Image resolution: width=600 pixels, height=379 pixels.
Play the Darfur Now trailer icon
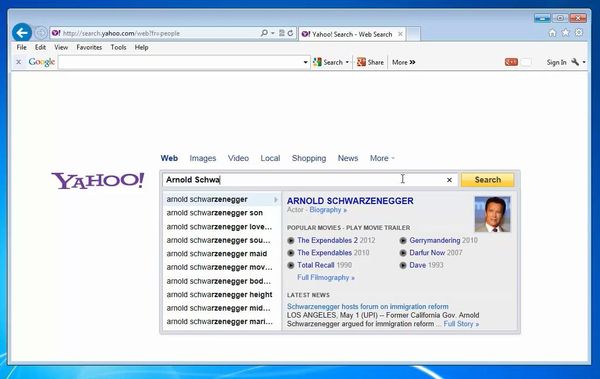(x=403, y=253)
